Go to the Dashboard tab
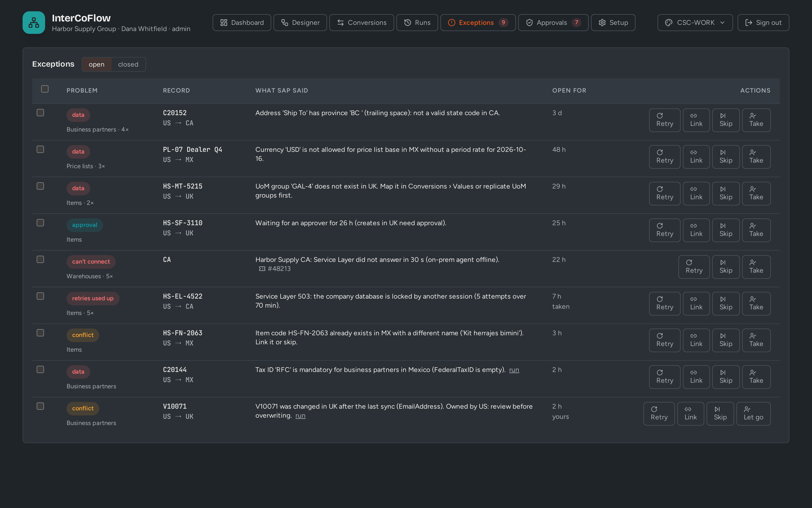Image resolution: width=812 pixels, height=508 pixels. click(242, 23)
